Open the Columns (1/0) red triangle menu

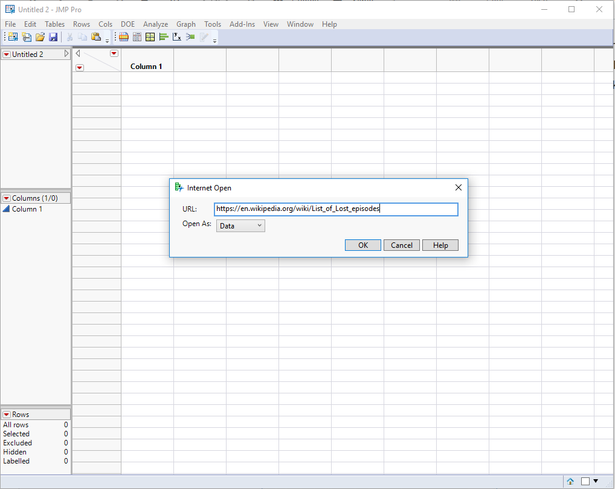(7, 198)
